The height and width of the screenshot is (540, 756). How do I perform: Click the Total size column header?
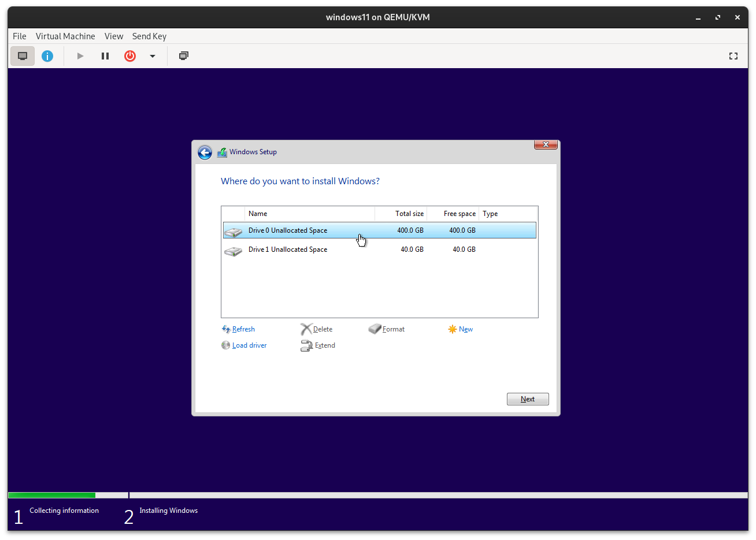pos(401,214)
